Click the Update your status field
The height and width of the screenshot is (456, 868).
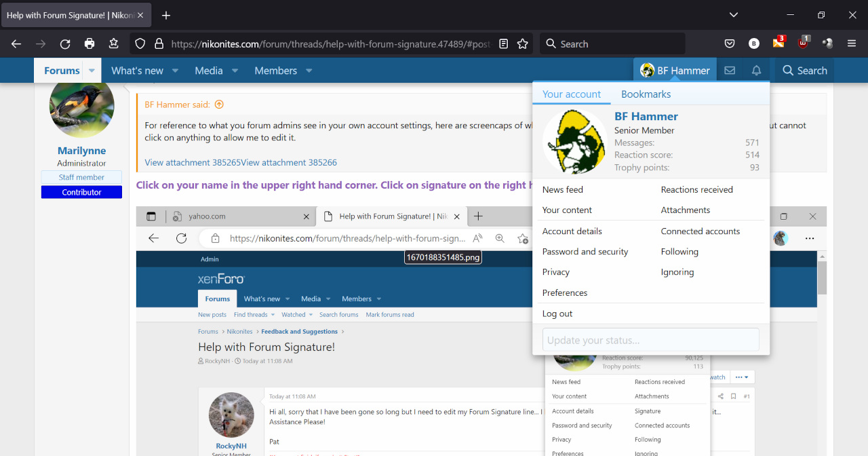coord(650,340)
